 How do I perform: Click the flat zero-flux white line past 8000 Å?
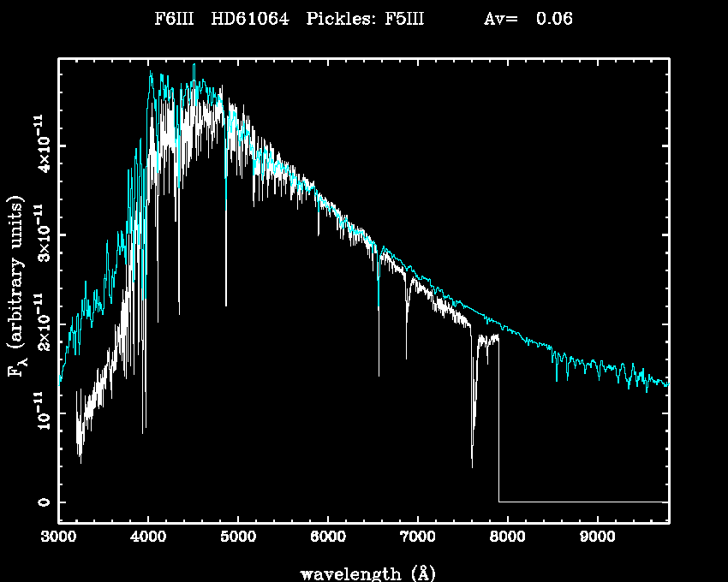(x=582, y=502)
